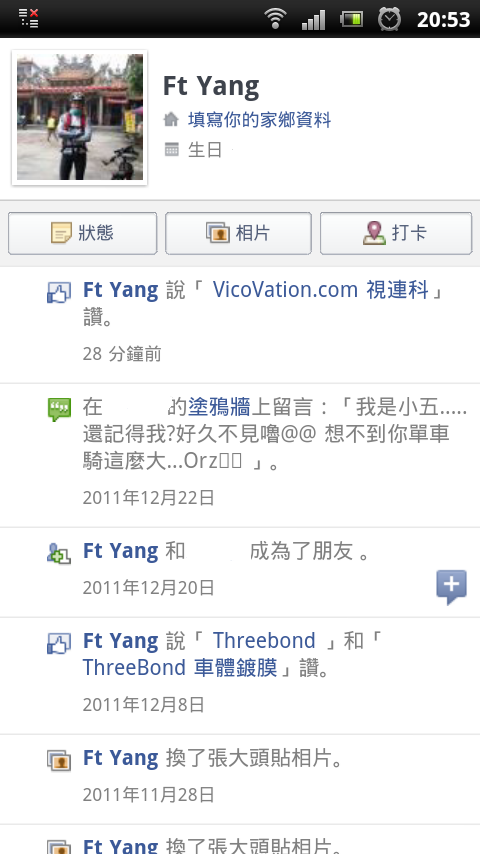Tap the photo icon beside 2011年11月28日 story
This screenshot has width=480, height=854.
point(59,760)
